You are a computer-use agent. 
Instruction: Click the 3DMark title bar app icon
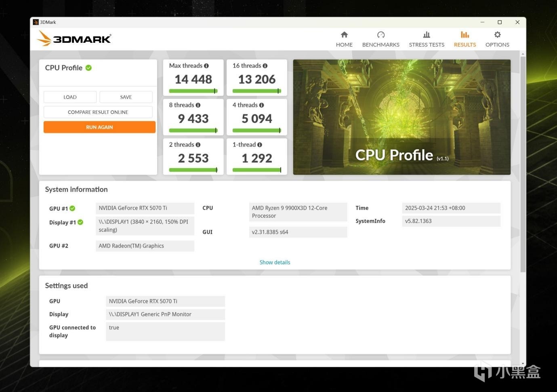36,22
